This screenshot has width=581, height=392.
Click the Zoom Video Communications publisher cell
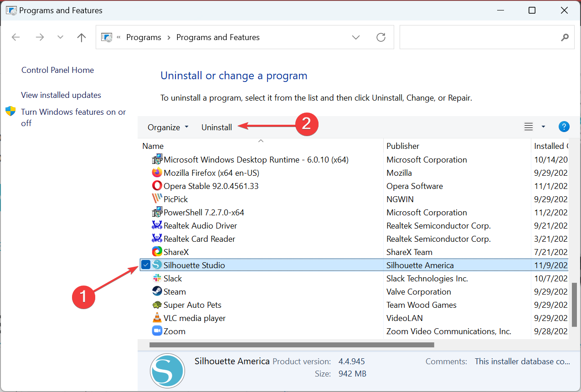pyautogui.click(x=449, y=331)
